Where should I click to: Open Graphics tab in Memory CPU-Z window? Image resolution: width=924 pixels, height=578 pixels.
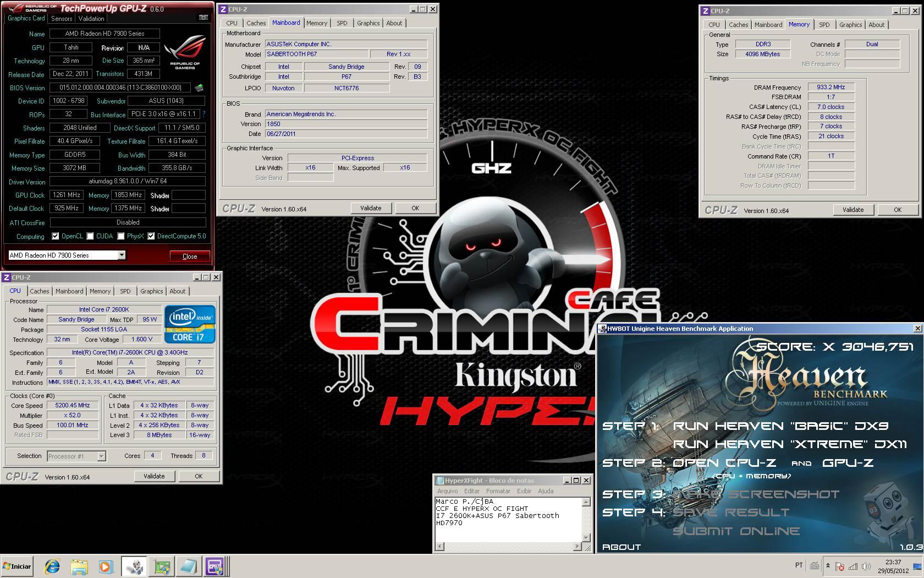(850, 25)
